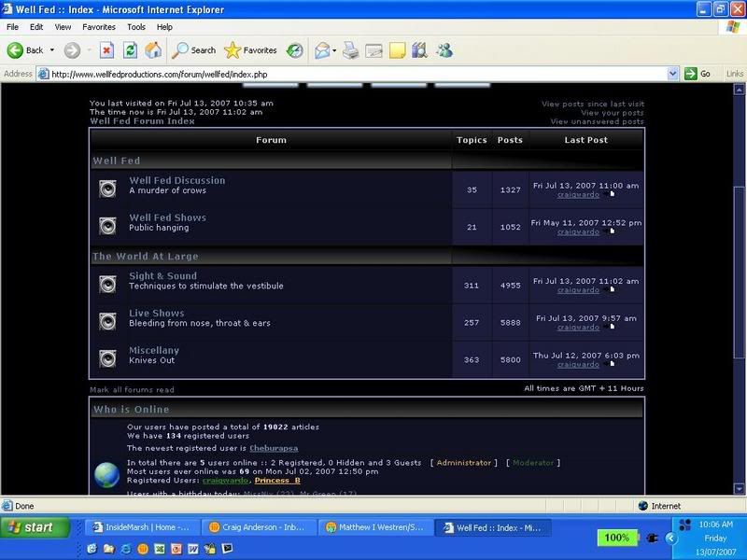
Task: Open Princess_B's profile in registered users
Action: coord(277,481)
